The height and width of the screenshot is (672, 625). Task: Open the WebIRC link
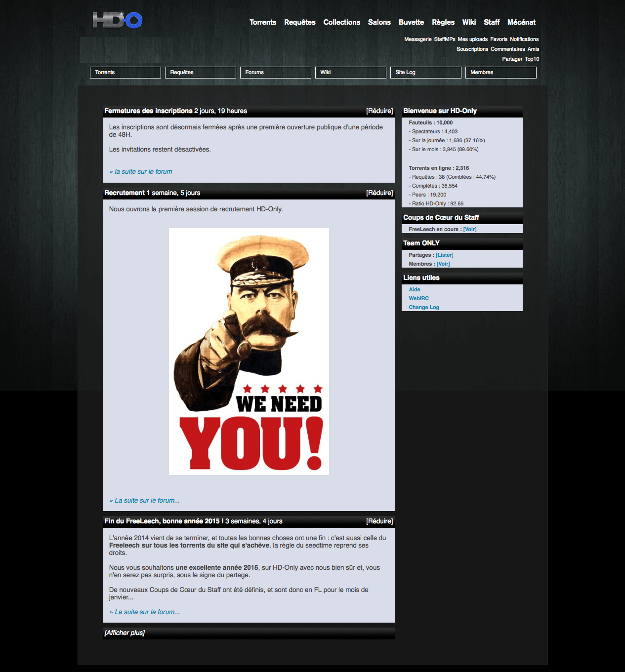418,299
